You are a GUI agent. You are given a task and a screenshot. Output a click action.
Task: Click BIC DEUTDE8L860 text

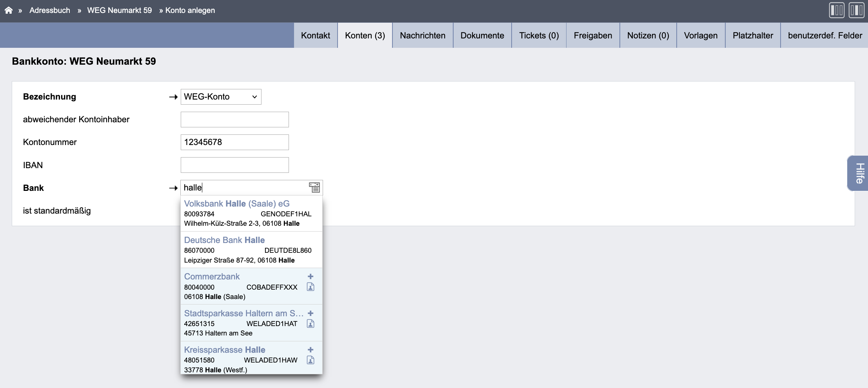coord(288,250)
